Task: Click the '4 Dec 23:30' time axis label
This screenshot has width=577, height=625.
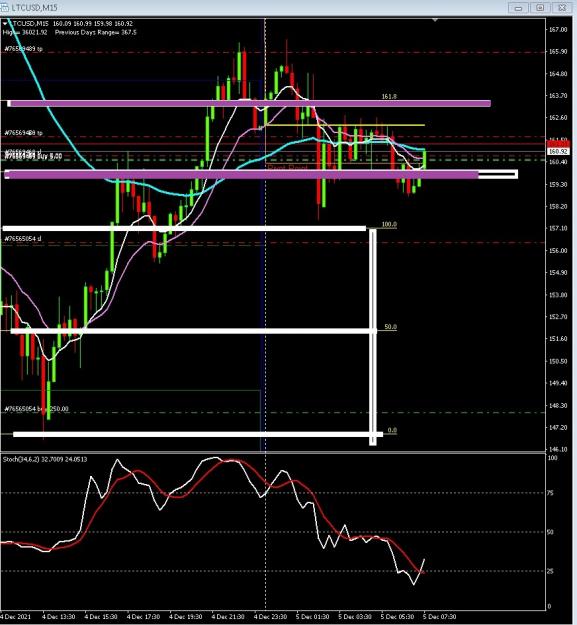Action: coord(271,617)
